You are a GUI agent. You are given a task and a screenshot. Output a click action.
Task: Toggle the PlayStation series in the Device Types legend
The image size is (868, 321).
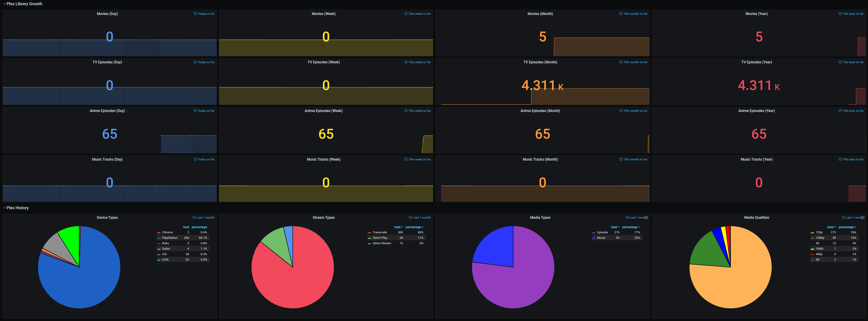point(169,238)
